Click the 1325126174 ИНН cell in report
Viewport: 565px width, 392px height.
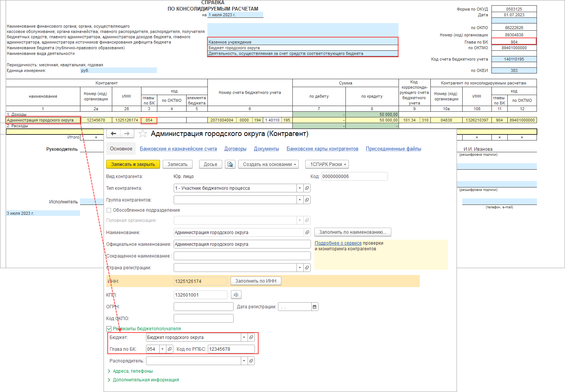click(126, 120)
